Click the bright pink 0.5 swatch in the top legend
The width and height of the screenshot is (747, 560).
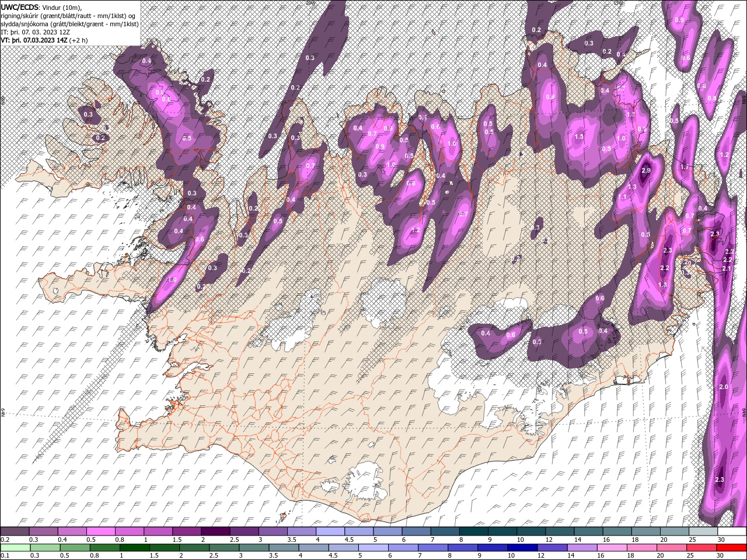(x=100, y=531)
